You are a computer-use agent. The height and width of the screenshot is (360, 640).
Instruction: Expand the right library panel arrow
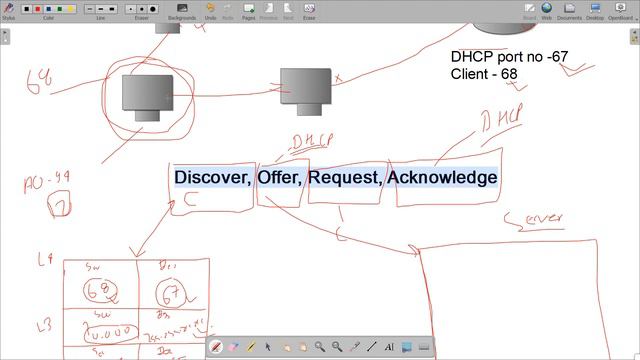pyautogui.click(x=634, y=36)
